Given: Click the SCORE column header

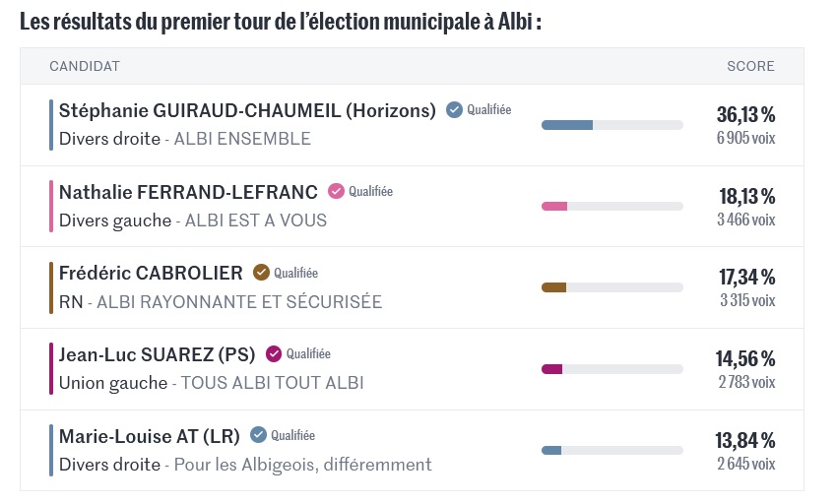Looking at the screenshot, I should click(x=750, y=67).
